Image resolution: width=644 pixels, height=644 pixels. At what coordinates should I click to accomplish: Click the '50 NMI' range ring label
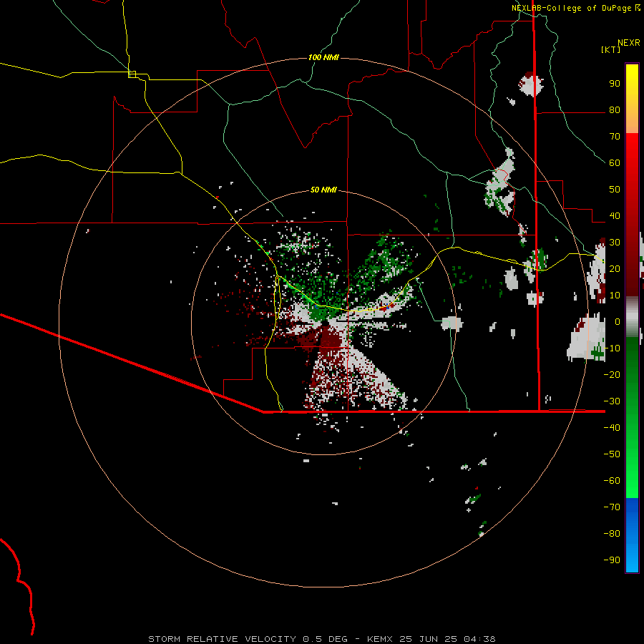pyautogui.click(x=323, y=190)
